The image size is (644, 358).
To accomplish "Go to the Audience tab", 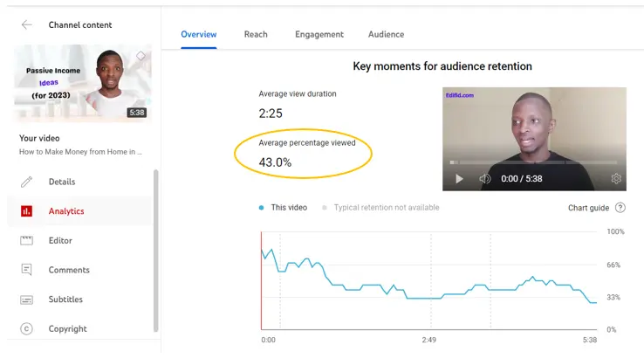I will (386, 35).
